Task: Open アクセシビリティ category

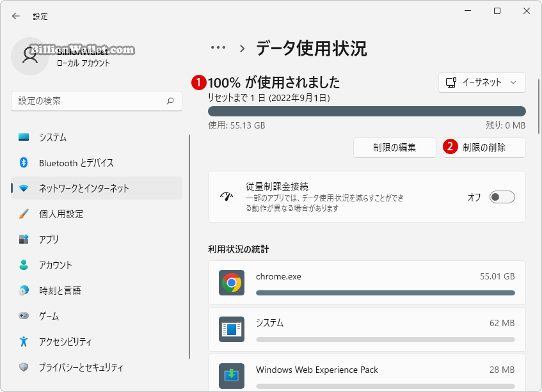Action: tap(97, 341)
